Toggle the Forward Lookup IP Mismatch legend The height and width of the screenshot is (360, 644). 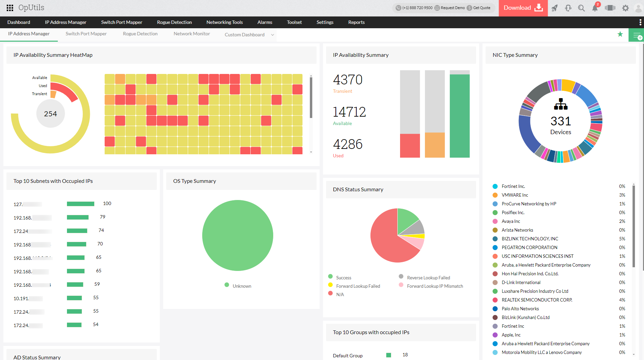click(431, 286)
